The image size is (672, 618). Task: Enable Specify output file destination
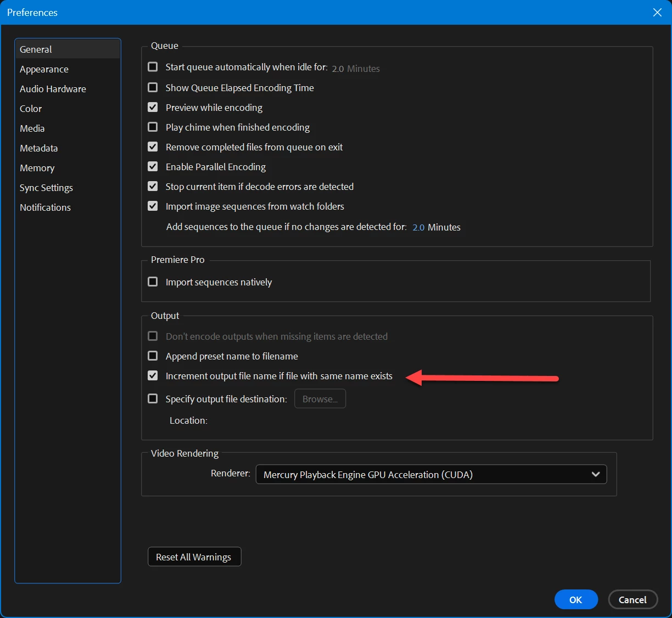pos(153,398)
